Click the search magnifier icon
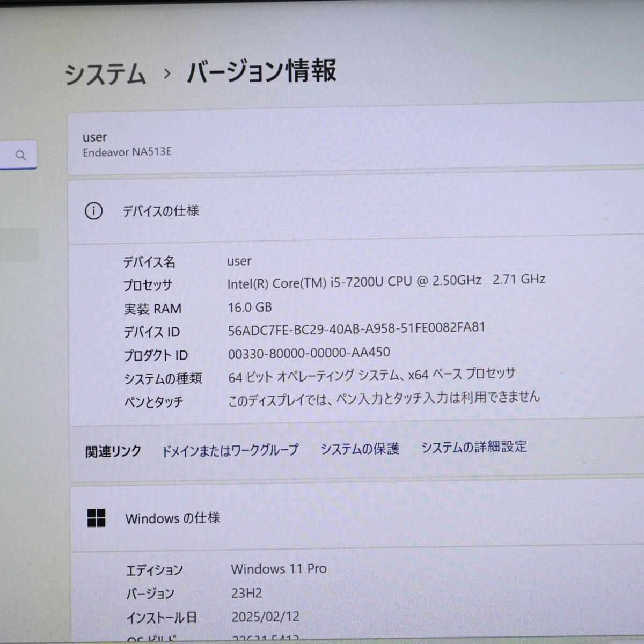This screenshot has width=644, height=644. [x=20, y=156]
